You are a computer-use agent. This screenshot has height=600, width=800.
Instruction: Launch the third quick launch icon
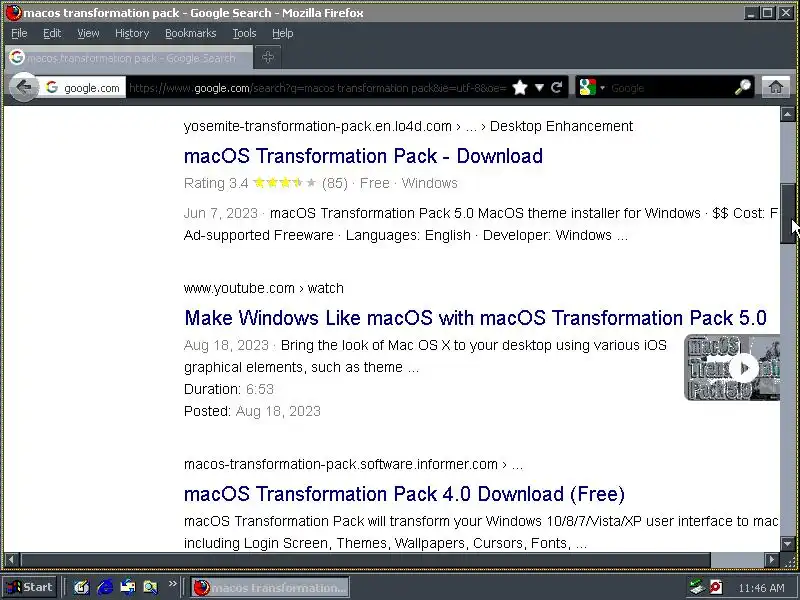128,587
